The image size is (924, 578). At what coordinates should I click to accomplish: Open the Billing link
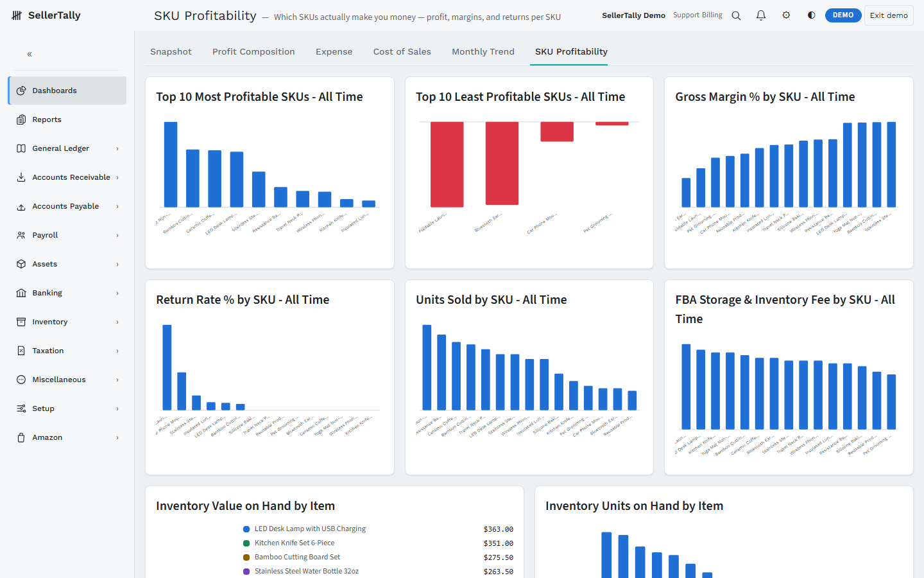click(x=712, y=15)
